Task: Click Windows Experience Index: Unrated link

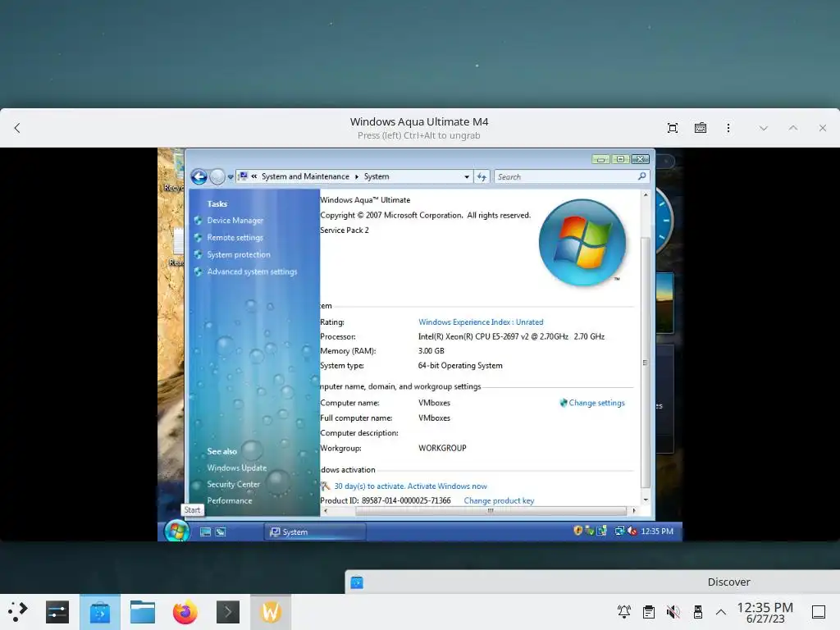Action: tap(481, 322)
